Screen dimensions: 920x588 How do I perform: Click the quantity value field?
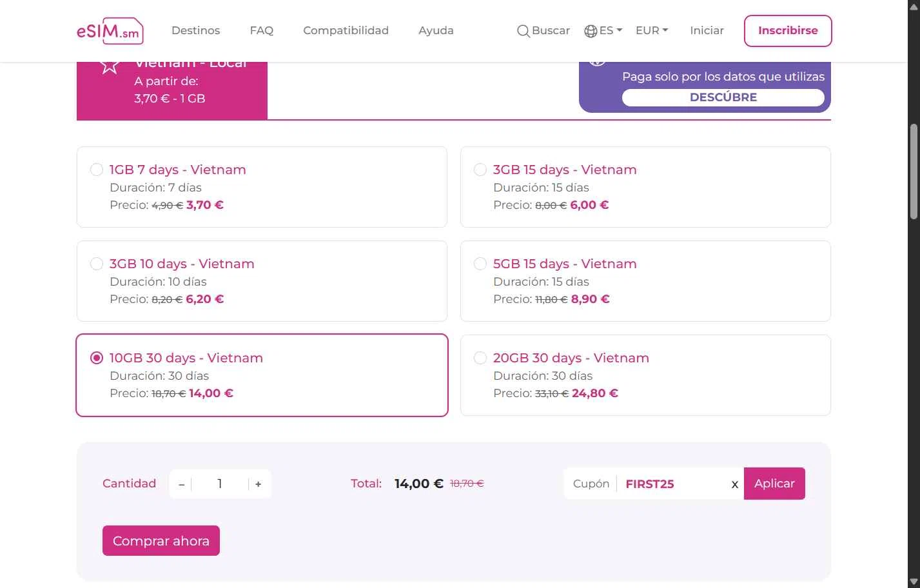pos(220,484)
